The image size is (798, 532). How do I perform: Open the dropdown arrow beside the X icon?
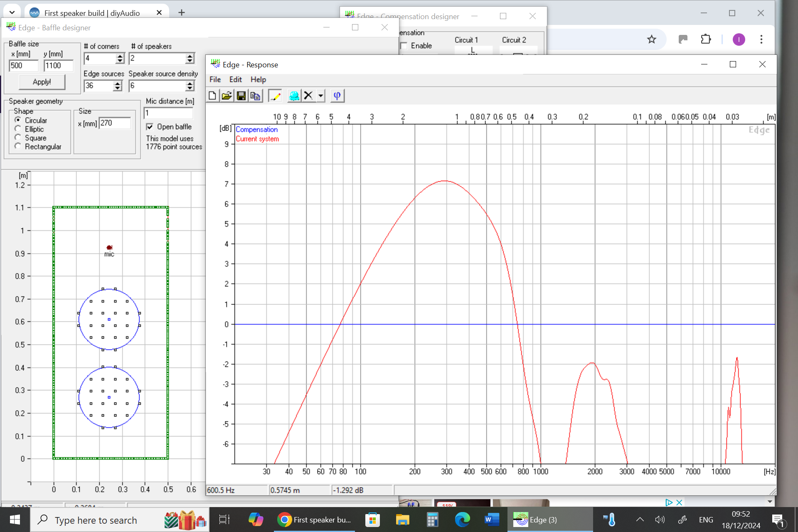[x=320, y=96]
